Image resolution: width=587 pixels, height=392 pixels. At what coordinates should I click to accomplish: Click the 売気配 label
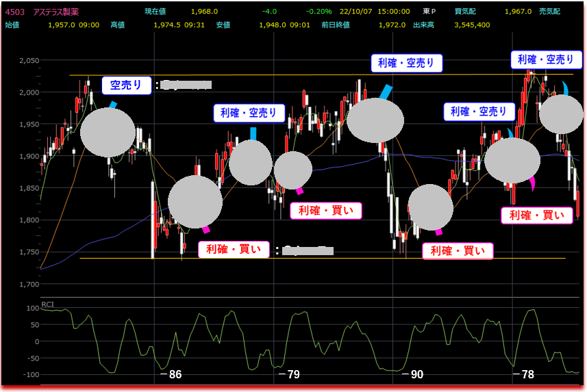(549, 12)
